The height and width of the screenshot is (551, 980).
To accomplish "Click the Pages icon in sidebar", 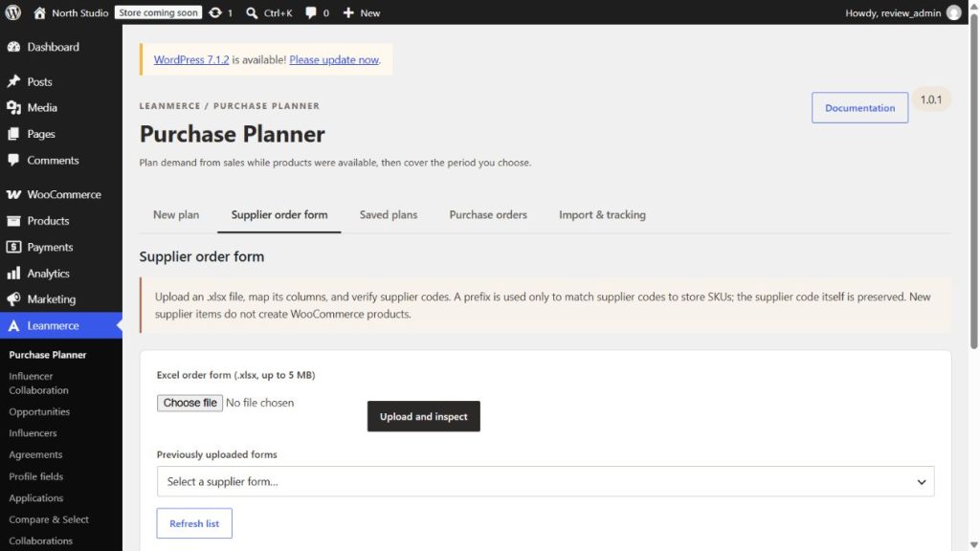I will point(13,134).
